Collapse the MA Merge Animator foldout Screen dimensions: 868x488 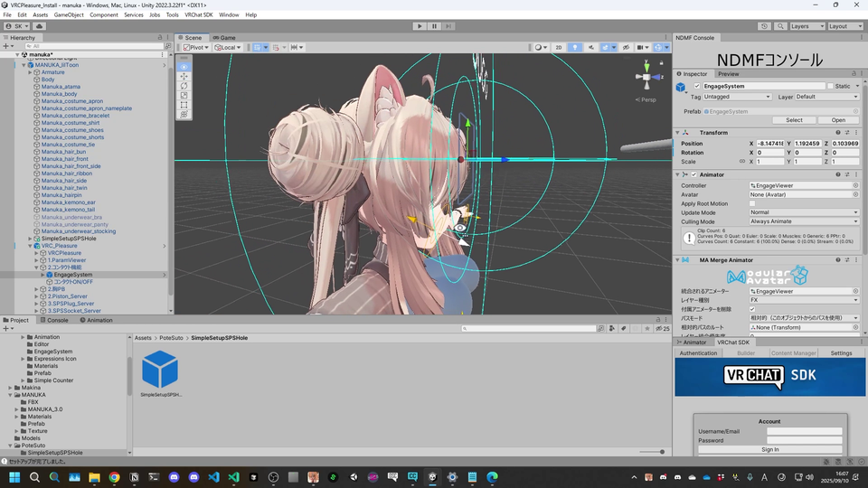coord(677,260)
